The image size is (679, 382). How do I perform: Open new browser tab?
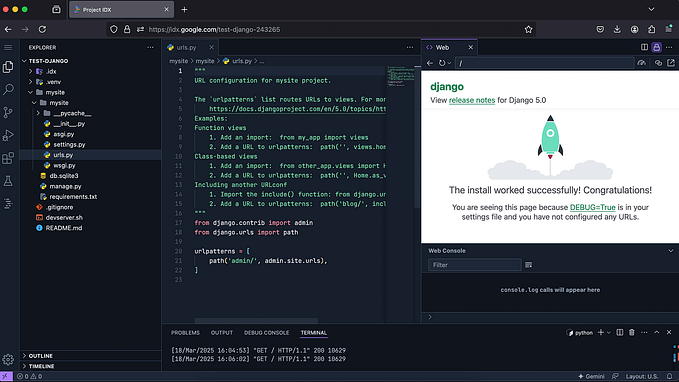tap(184, 10)
